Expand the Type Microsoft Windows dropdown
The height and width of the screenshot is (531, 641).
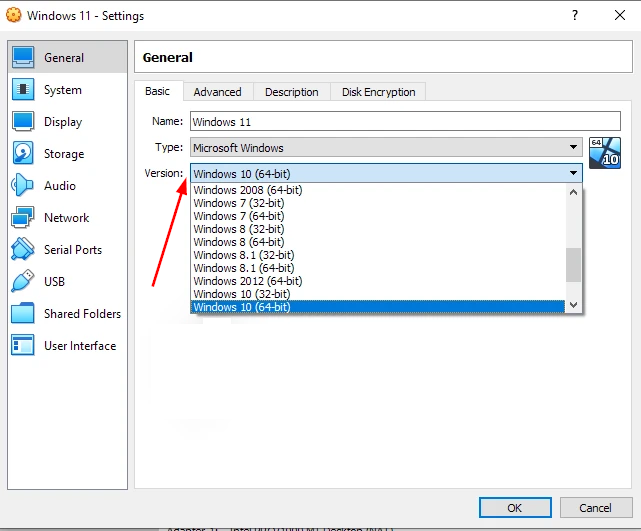click(x=386, y=147)
